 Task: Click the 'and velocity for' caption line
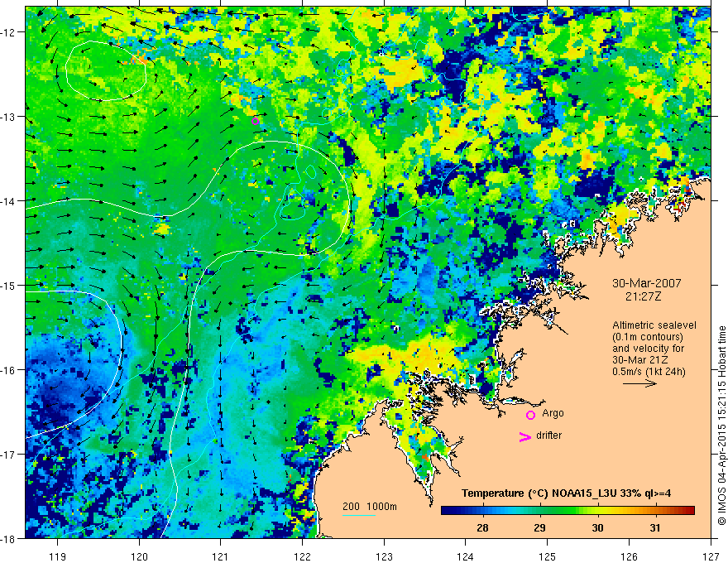648,349
